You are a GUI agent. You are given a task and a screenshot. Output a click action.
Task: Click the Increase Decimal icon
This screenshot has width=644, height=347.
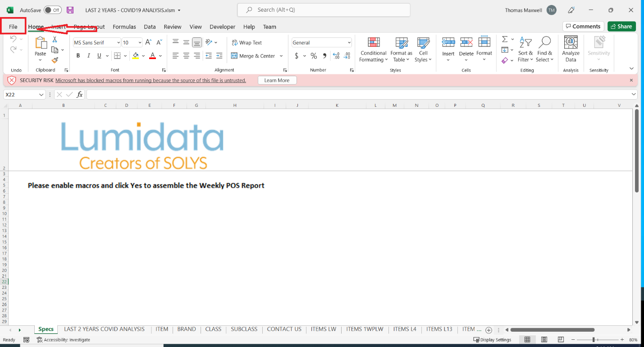(336, 56)
